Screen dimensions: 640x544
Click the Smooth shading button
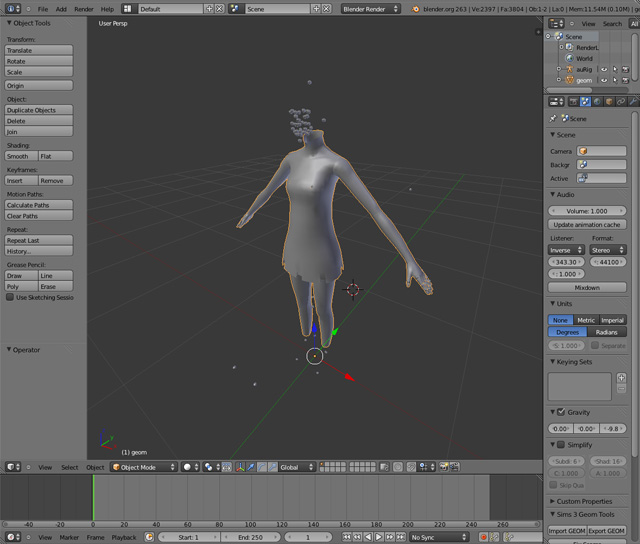[21, 156]
